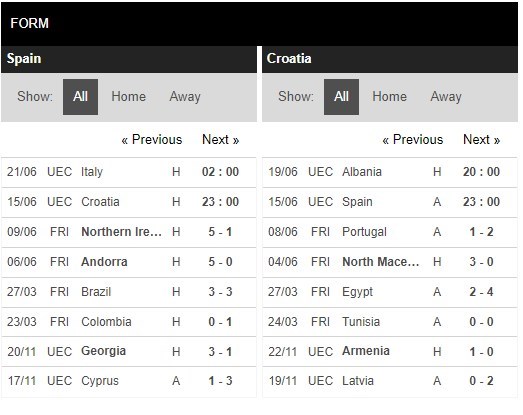
Task: Select the Brazil 3 - 3 friendly
Action: pos(129,292)
